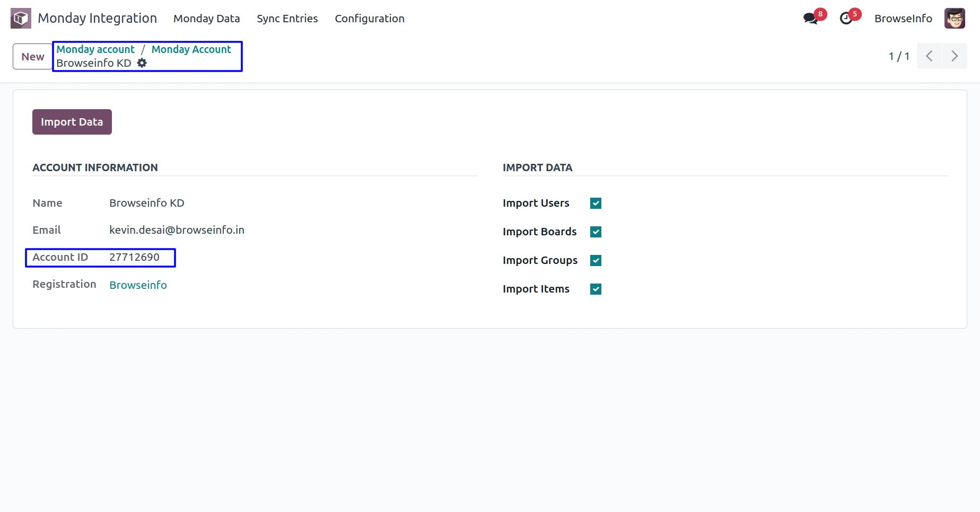Toggle the Import Items checkbox
This screenshot has height=512, width=980.
596,289
